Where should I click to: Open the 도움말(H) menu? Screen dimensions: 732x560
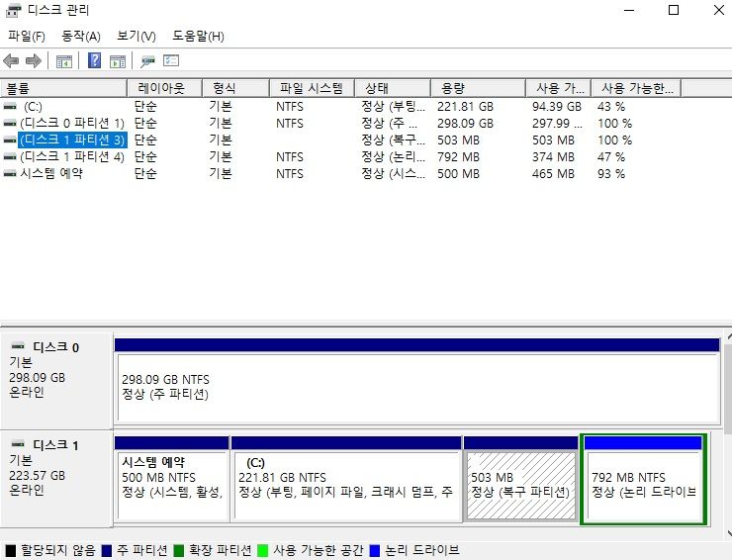point(198,37)
